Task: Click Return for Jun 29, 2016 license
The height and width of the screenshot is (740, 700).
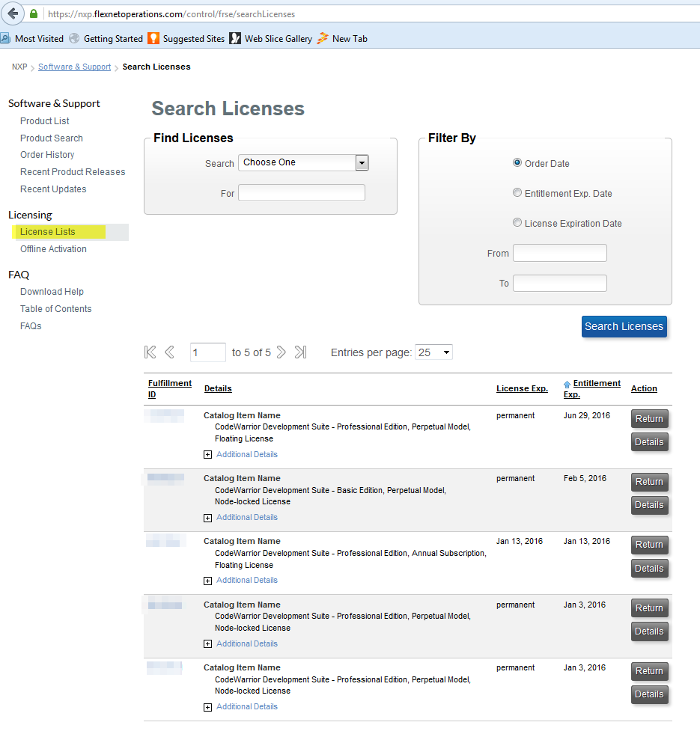Action: [x=649, y=418]
